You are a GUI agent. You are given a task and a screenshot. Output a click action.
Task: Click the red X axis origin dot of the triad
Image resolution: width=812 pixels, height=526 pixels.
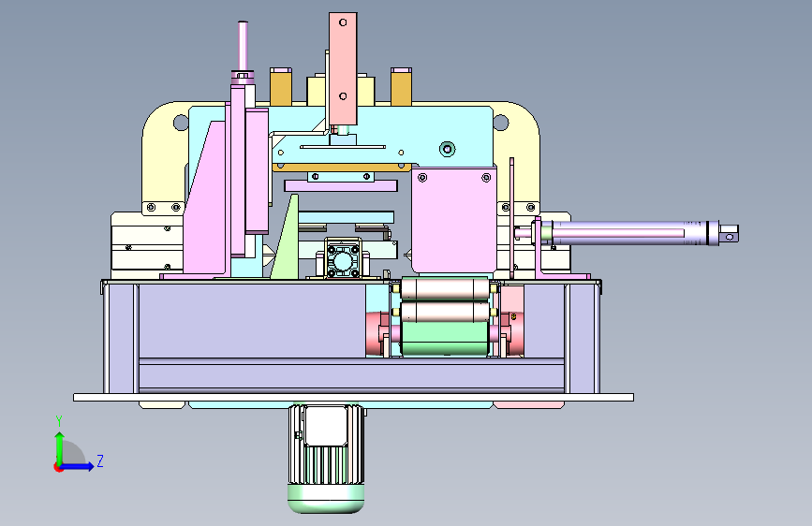[x=57, y=467]
